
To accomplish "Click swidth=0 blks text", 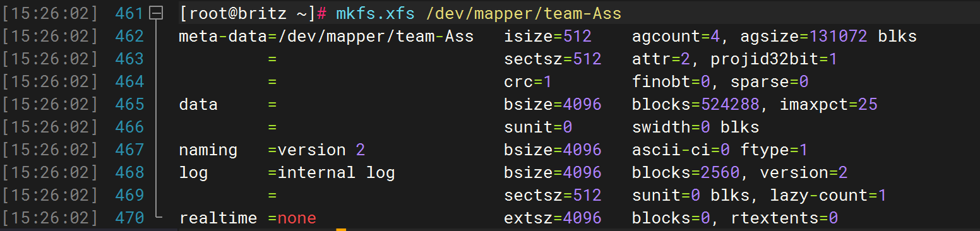I will pos(695,127).
